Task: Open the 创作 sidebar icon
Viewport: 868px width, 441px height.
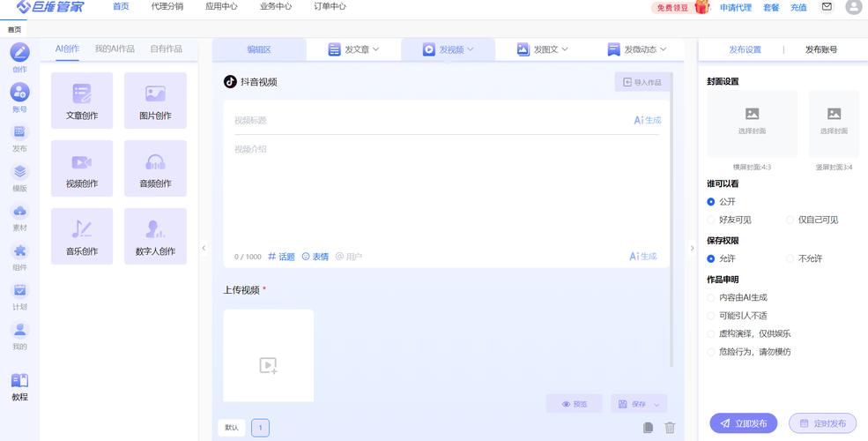Action: pyautogui.click(x=20, y=52)
